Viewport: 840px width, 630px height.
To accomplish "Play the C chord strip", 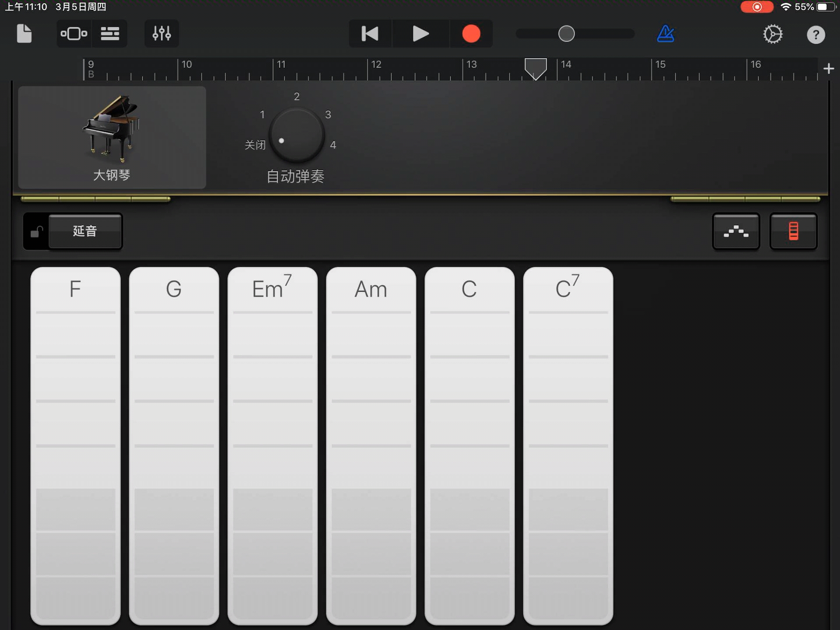I will [x=469, y=446].
